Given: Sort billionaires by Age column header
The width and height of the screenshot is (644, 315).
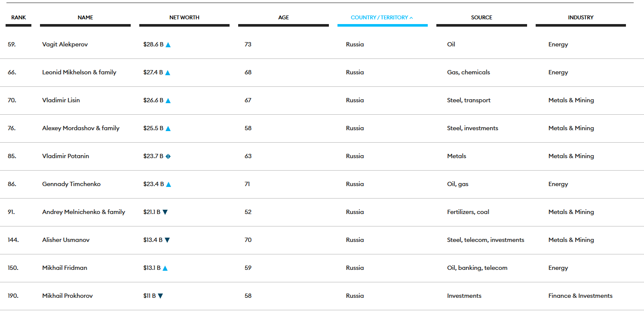Looking at the screenshot, I should tap(283, 18).
